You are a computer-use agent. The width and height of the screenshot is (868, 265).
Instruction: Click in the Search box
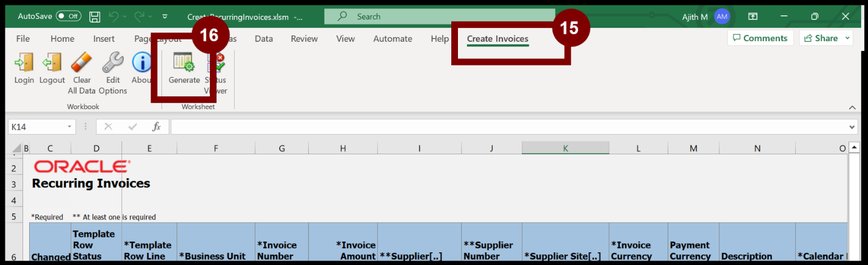click(x=439, y=16)
